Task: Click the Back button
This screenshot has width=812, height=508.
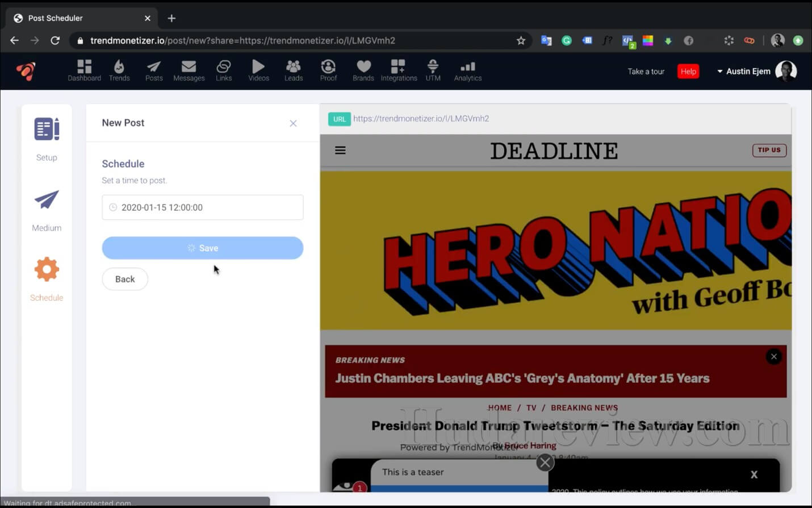Action: [x=125, y=279]
